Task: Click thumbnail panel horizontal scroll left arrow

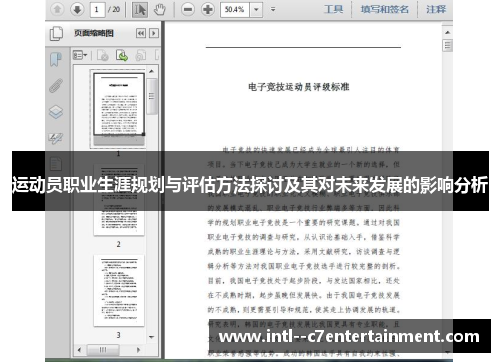Action: pos(79,350)
